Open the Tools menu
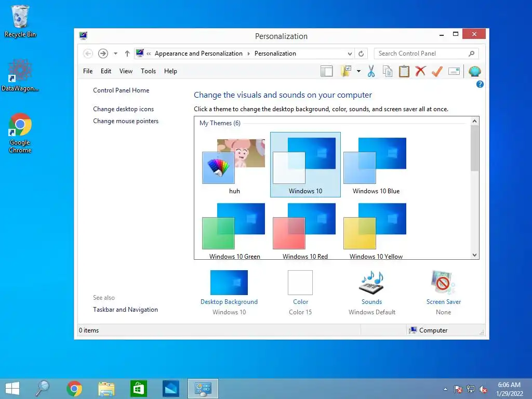This screenshot has height=399, width=532. [x=148, y=71]
